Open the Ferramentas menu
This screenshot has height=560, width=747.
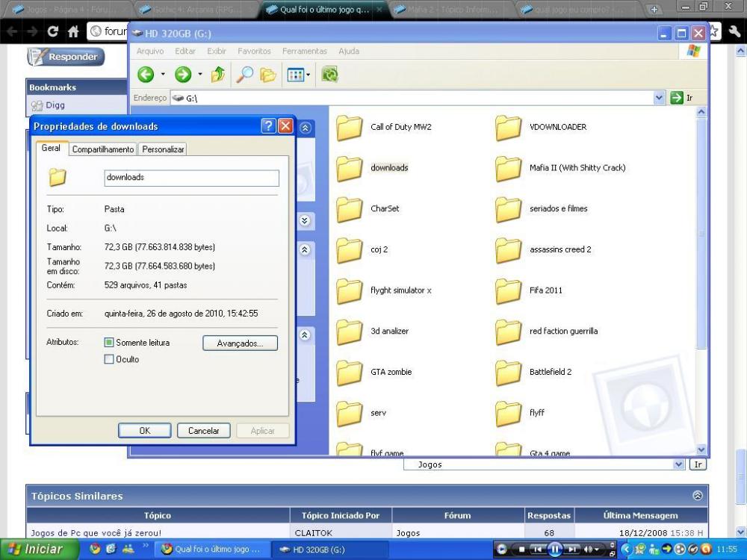pos(305,52)
